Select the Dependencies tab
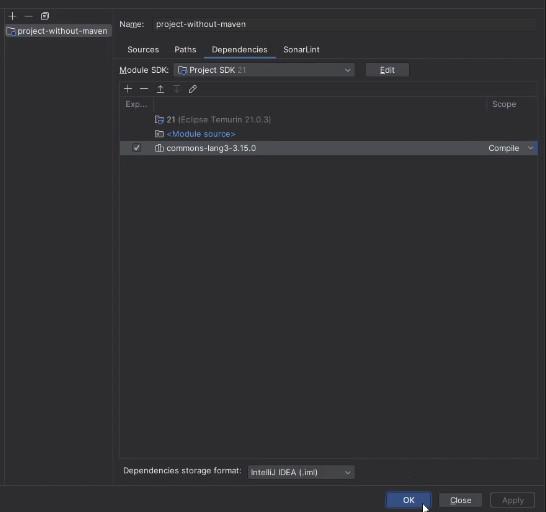This screenshot has width=546, height=512. pos(240,49)
